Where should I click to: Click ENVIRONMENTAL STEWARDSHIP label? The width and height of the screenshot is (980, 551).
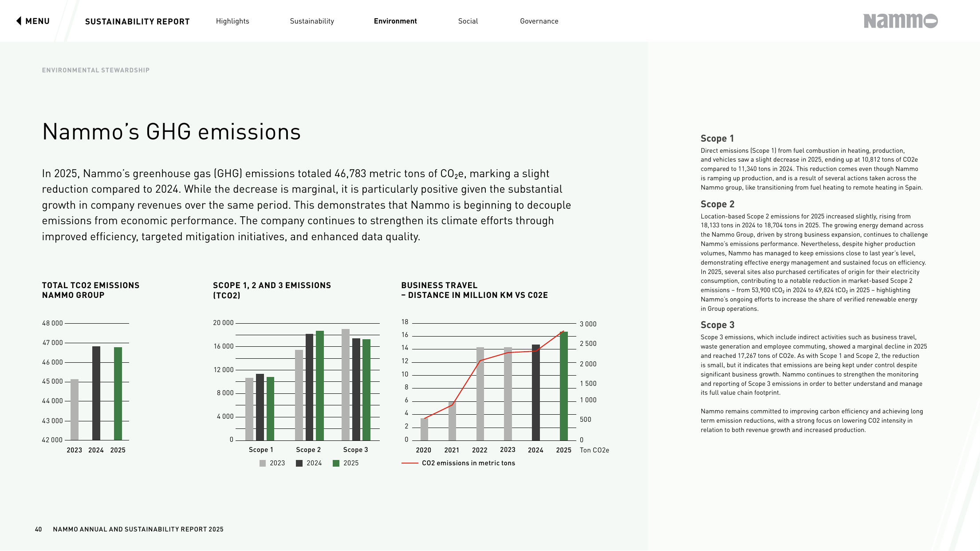pyautogui.click(x=96, y=70)
